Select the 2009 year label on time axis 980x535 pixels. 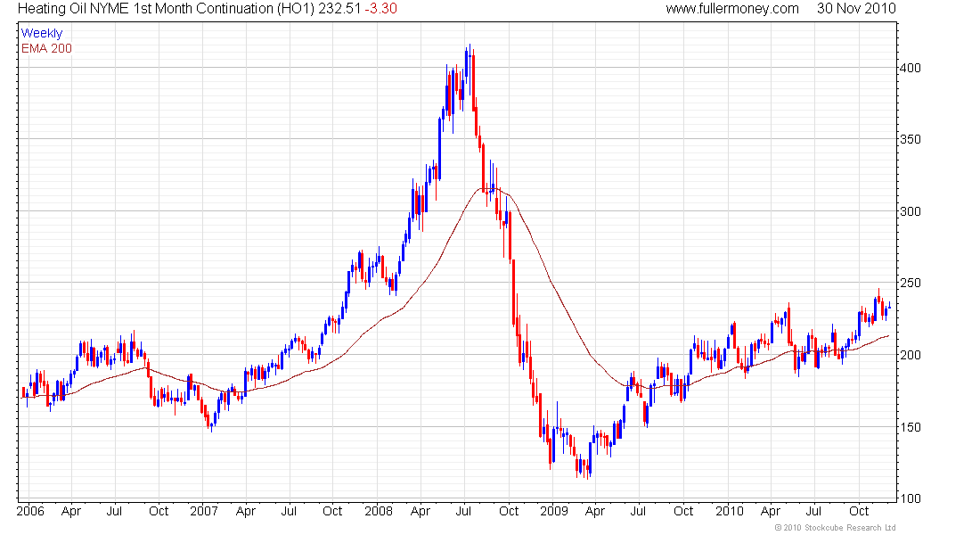click(x=554, y=511)
